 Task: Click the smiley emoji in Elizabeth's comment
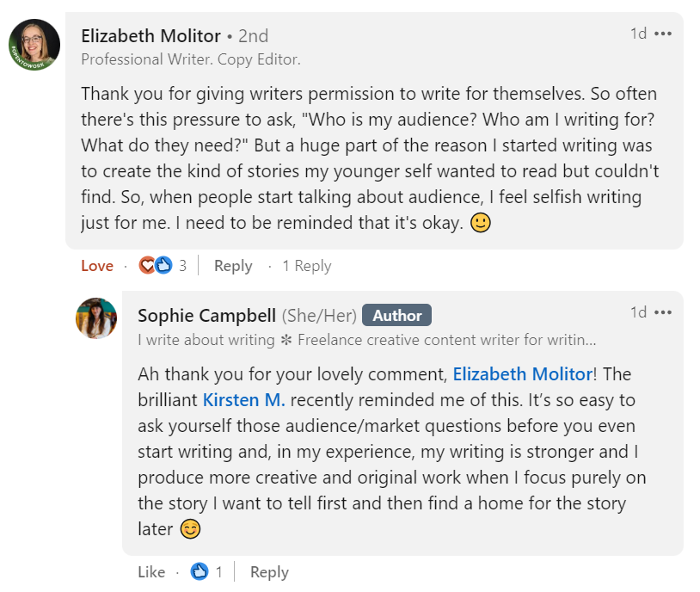[482, 223]
